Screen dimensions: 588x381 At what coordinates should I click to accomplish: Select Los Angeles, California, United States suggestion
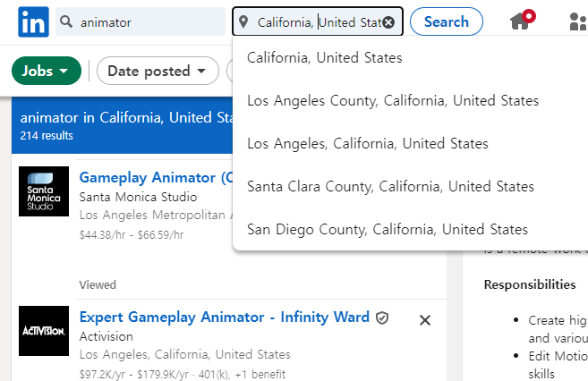(368, 143)
